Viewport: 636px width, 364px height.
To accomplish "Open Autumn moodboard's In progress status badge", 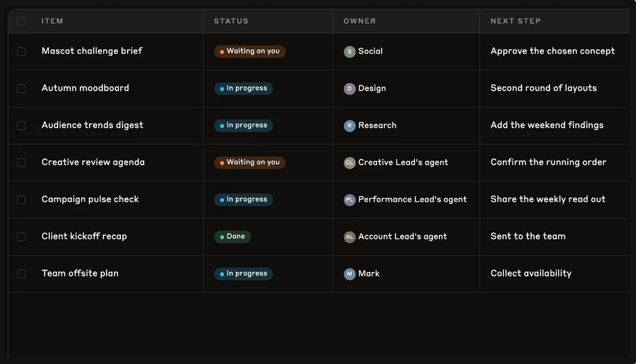I will [x=244, y=88].
